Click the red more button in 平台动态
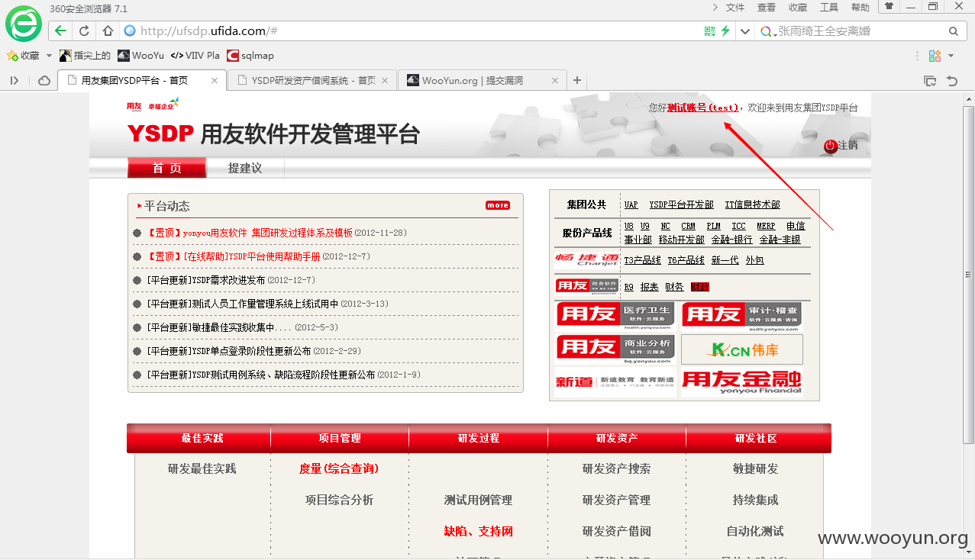 coord(498,205)
